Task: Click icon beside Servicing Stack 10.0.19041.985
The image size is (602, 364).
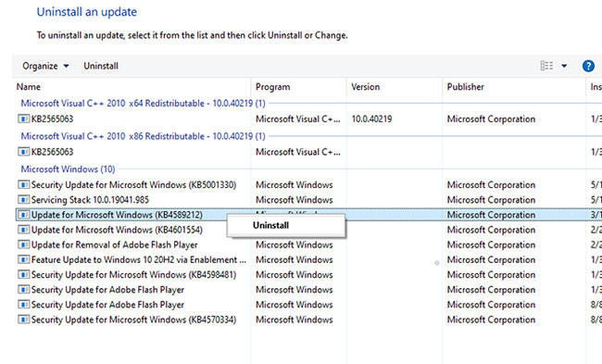Action: pos(23,200)
